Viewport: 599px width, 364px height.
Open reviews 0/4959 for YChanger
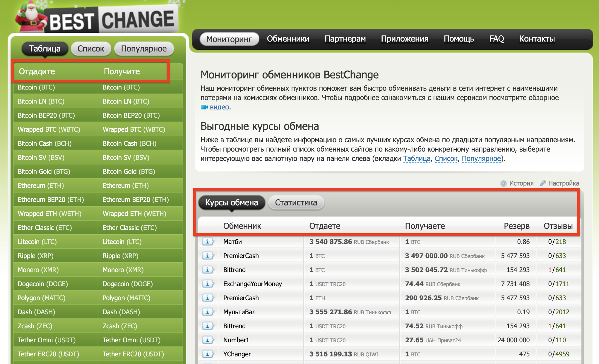click(559, 354)
